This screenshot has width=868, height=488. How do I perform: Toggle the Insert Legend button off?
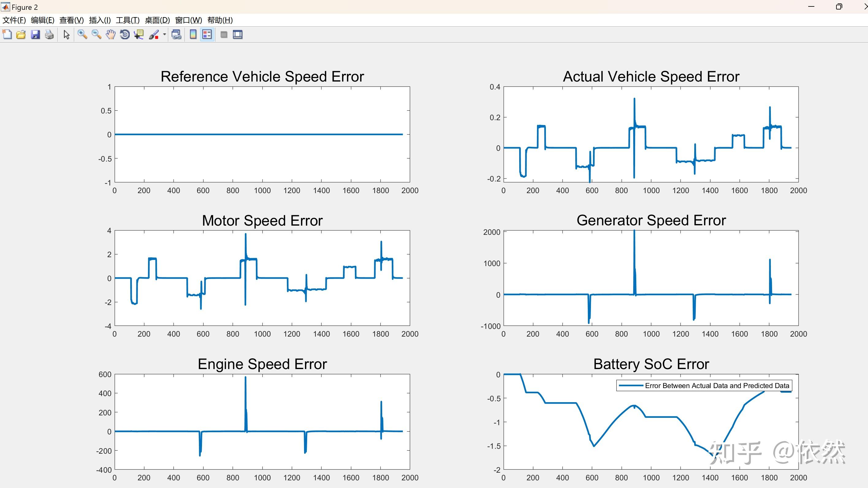(x=207, y=34)
